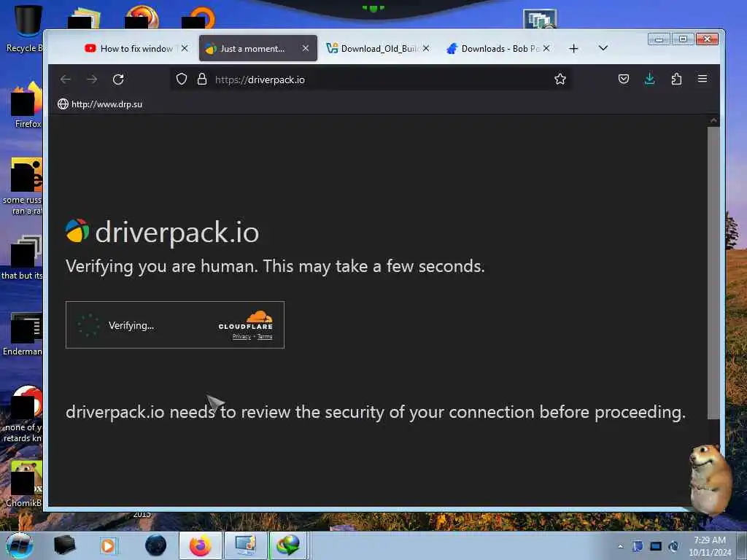Close the 'Downloads - Bob P' tab
This screenshot has width=747, height=560.
click(546, 48)
